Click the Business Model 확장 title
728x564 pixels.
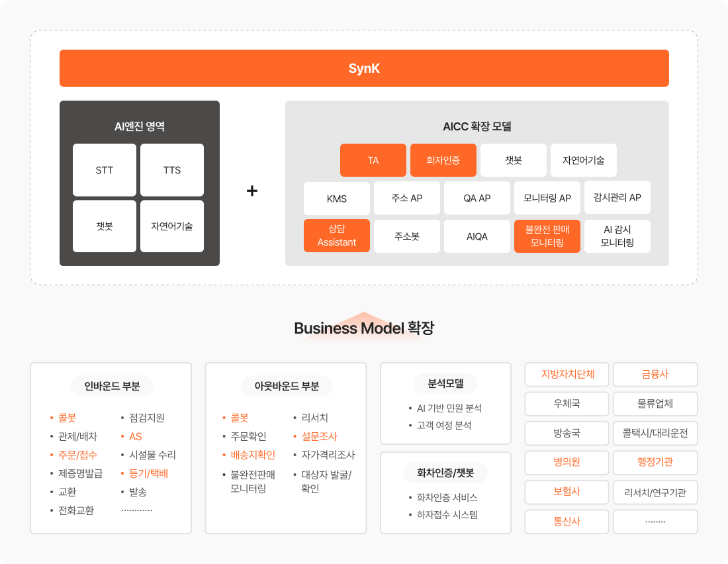pos(364,328)
